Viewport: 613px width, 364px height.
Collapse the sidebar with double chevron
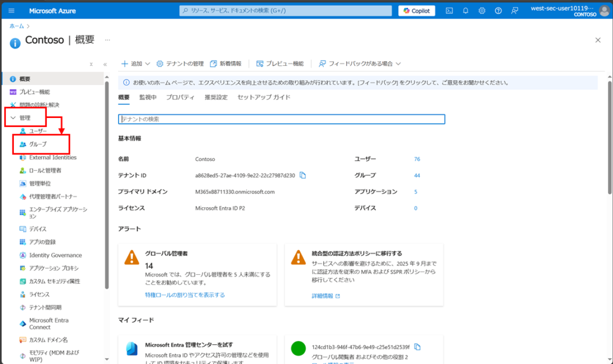coord(105,64)
